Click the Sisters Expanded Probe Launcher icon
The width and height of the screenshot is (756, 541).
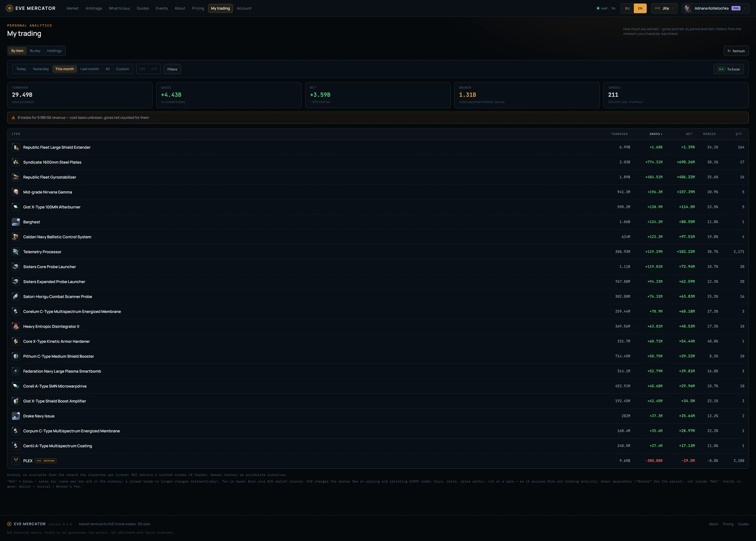click(x=16, y=281)
